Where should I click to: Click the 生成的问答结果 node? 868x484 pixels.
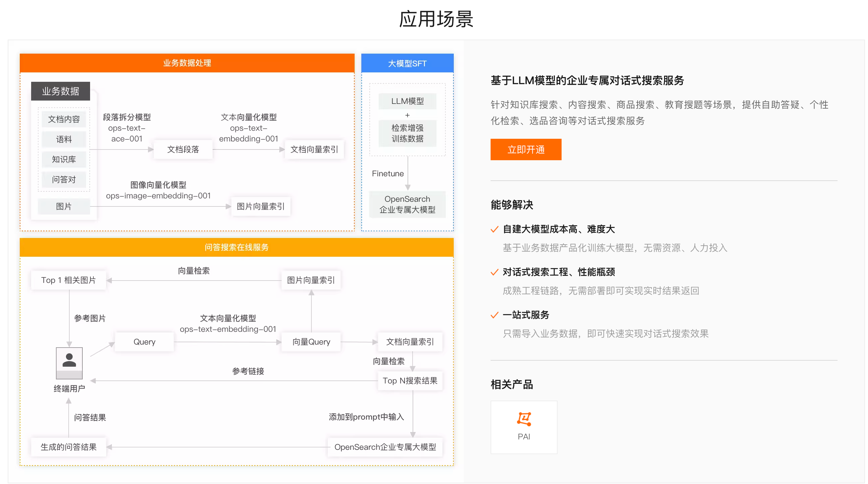coord(68,447)
